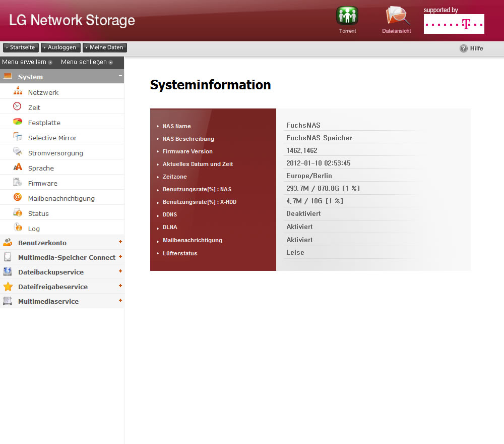Collapse the System menu section
Image resolution: width=504 pixels, height=444 pixels.
[120, 76]
